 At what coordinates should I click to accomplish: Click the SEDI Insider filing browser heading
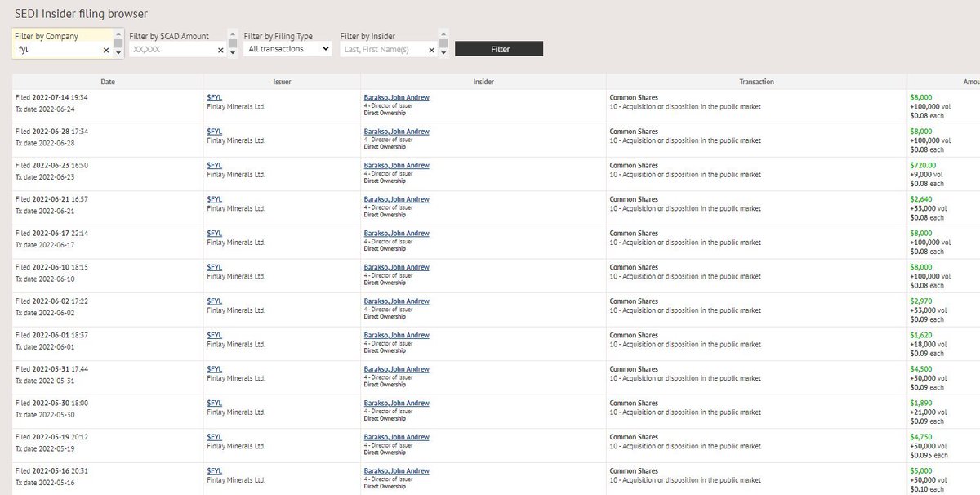pos(82,14)
